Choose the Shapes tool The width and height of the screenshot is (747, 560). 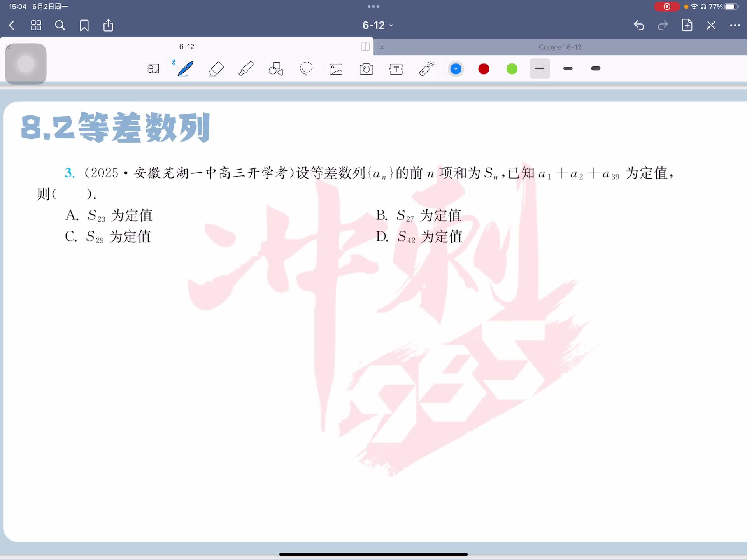pyautogui.click(x=276, y=69)
